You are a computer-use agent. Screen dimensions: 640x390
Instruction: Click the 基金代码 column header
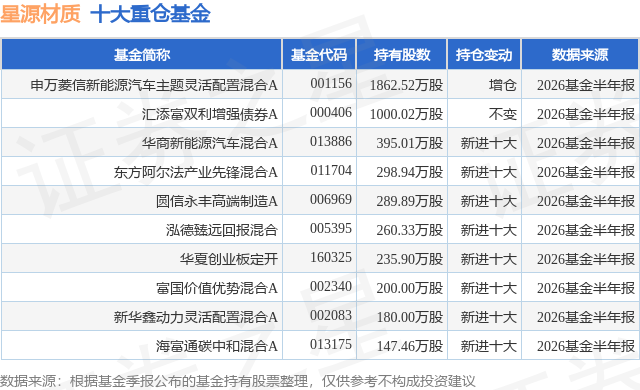319,55
